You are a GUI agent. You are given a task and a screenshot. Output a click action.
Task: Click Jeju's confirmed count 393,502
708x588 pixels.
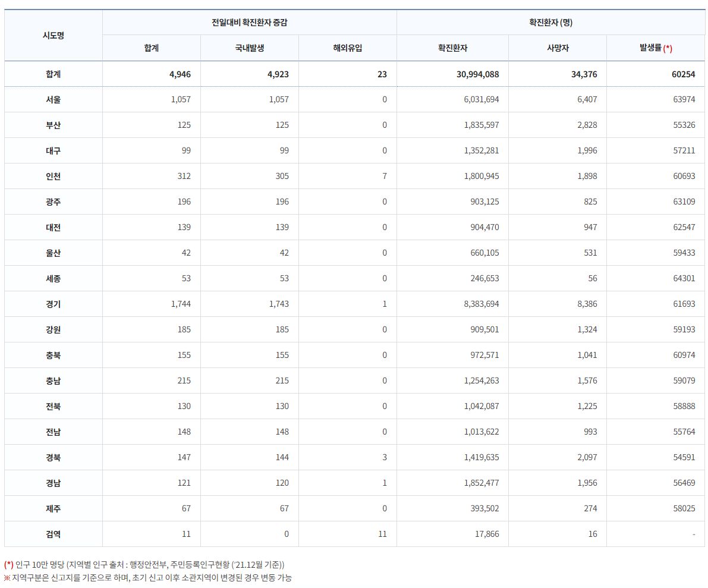click(484, 508)
